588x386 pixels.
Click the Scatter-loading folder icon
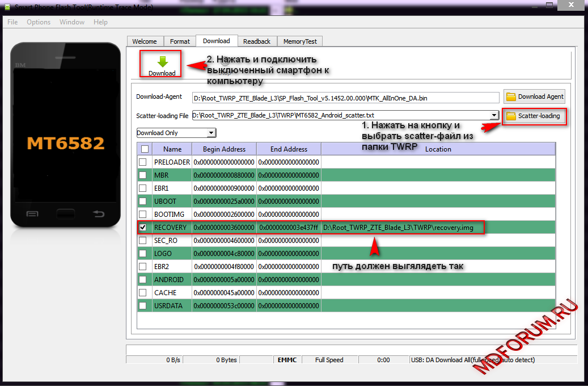511,116
